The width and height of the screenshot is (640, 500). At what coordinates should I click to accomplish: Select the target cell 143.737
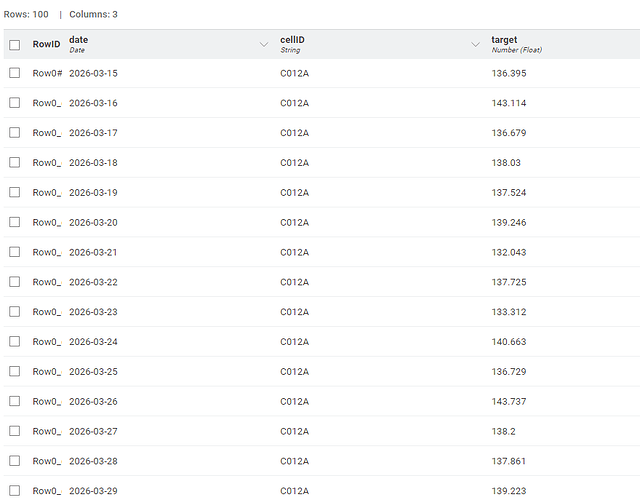point(508,401)
